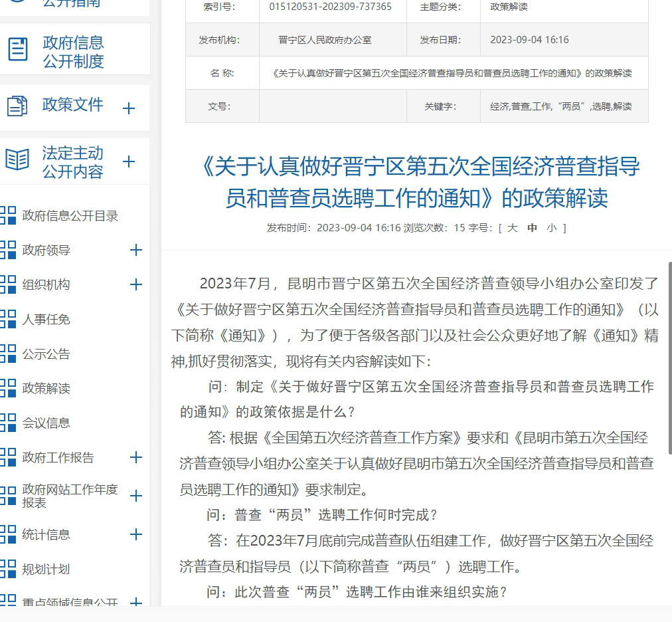Click the grid icon beside 组织机构
This screenshot has width=672, height=622.
tap(8, 284)
